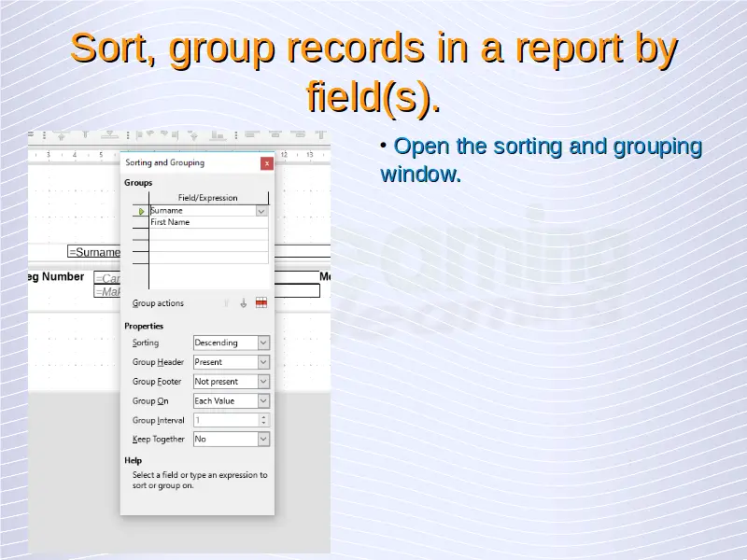Decrease Group Interval with the down stepper

click(x=263, y=424)
